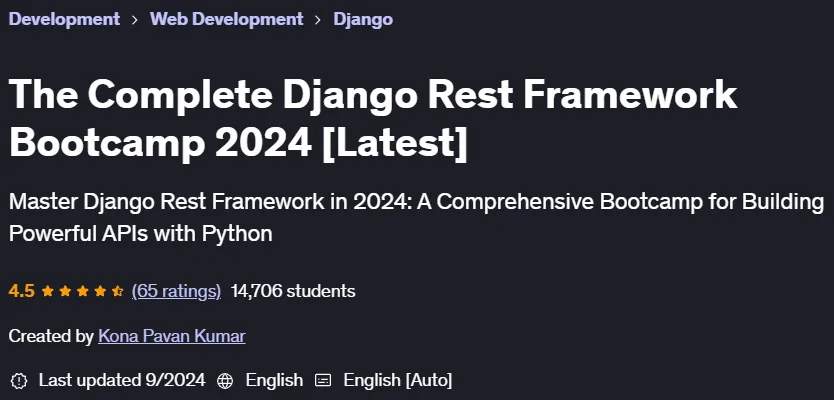Click the English language label
Screen dimensions: 834x400
pyautogui.click(x=274, y=380)
